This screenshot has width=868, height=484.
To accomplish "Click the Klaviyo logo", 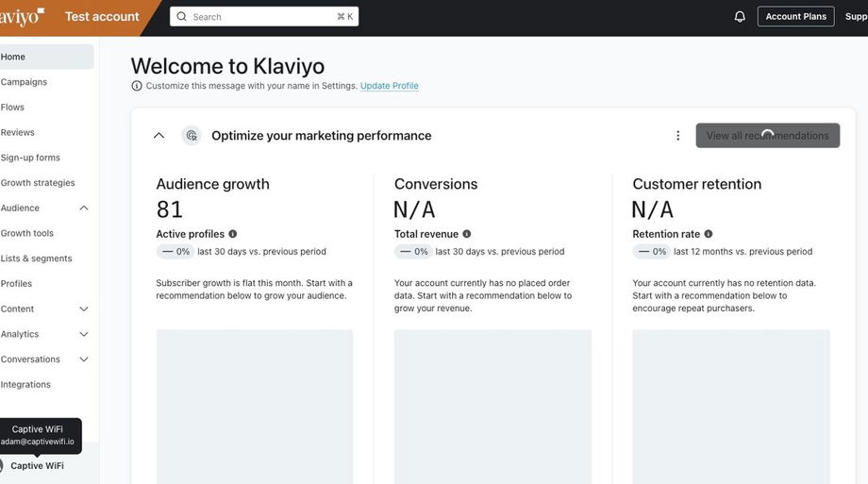I will point(21,17).
